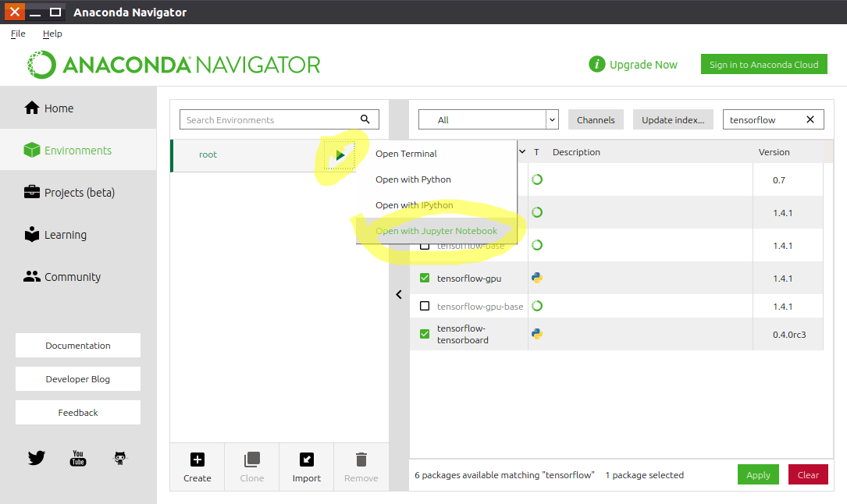847x504 pixels.
Task: Open the Community section
Action: (78, 277)
